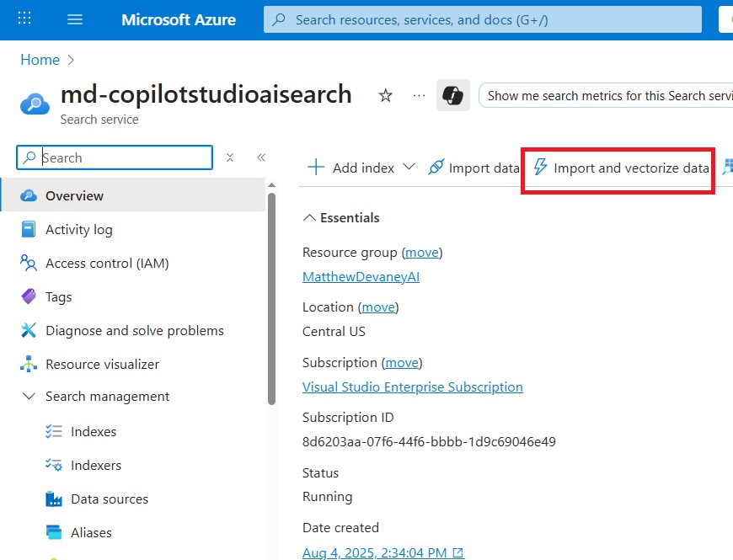Open Visual Studio Enterprise Subscription link

pos(412,387)
